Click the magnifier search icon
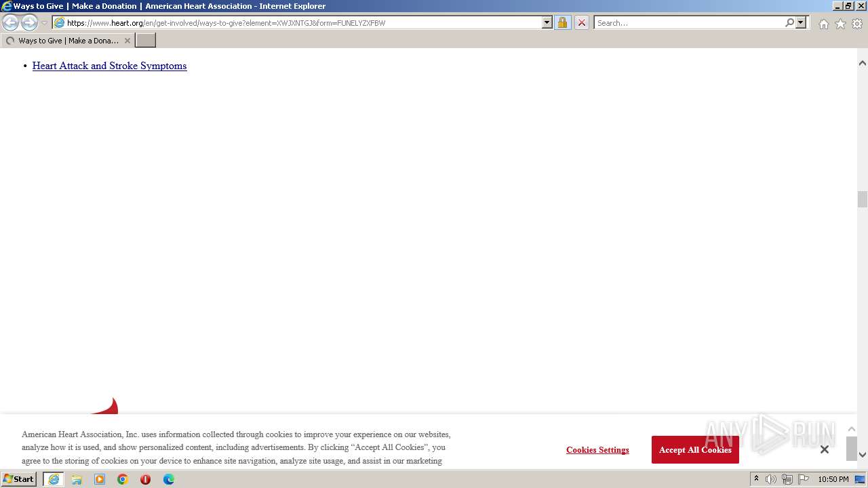Viewport: 868px width, 488px height. click(789, 22)
